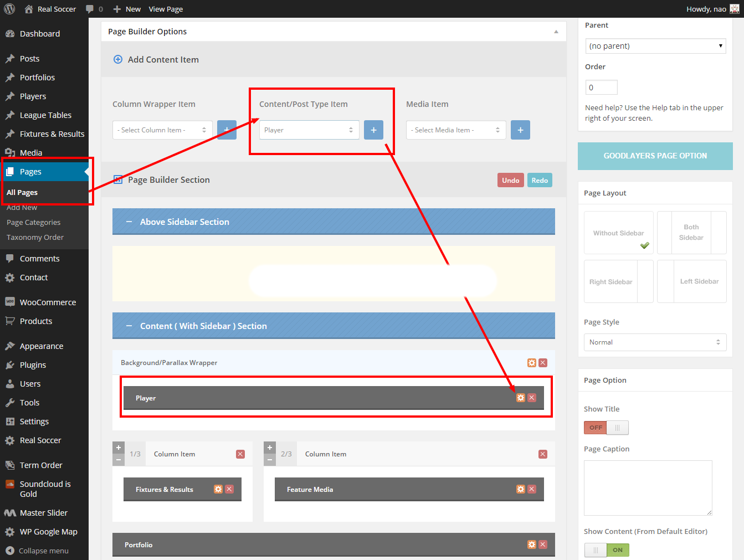Viewport: 744px width, 560px height.
Task: Click WordPress logo in admin bar
Action: 9,9
